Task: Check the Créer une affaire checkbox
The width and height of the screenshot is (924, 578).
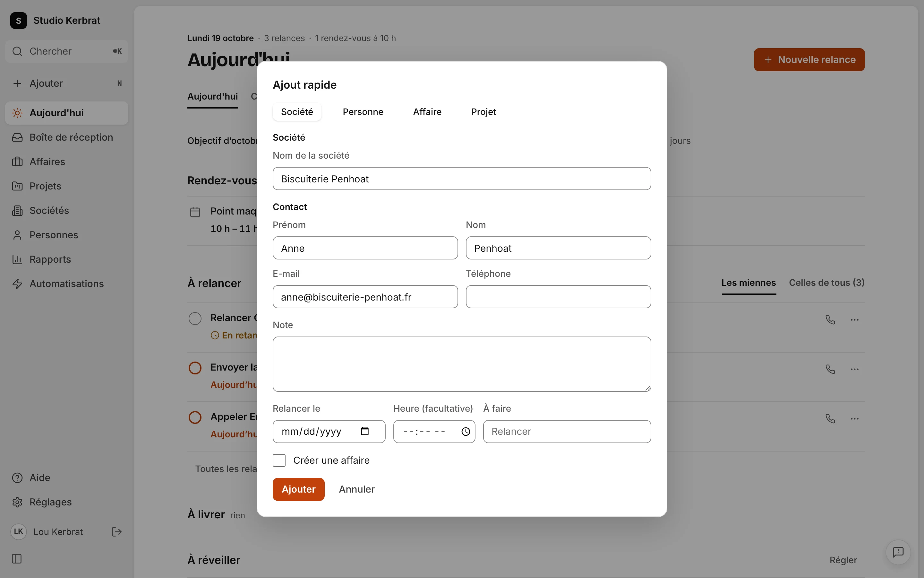Action: pyautogui.click(x=279, y=460)
